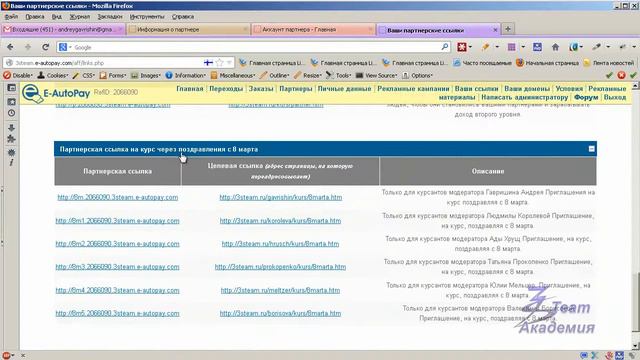Switch to the Аккаунт партнера - Главная tab
Viewport: 640px width, 360px height.
pos(313,29)
